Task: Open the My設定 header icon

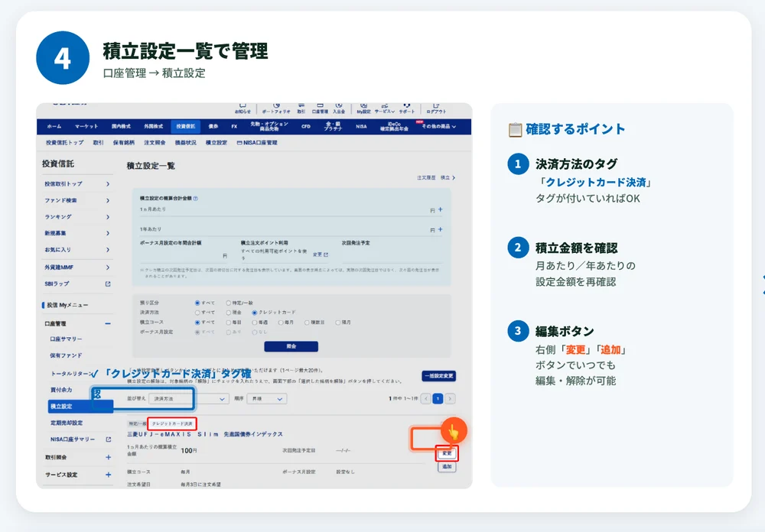Action: [363, 109]
